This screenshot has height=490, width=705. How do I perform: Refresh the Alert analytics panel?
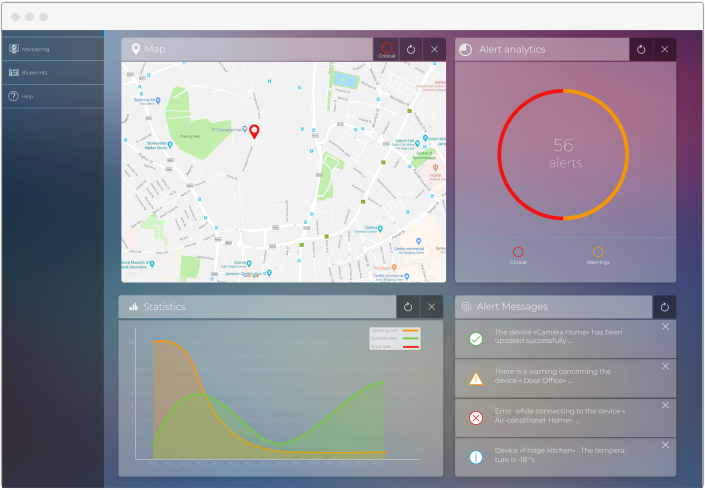641,49
